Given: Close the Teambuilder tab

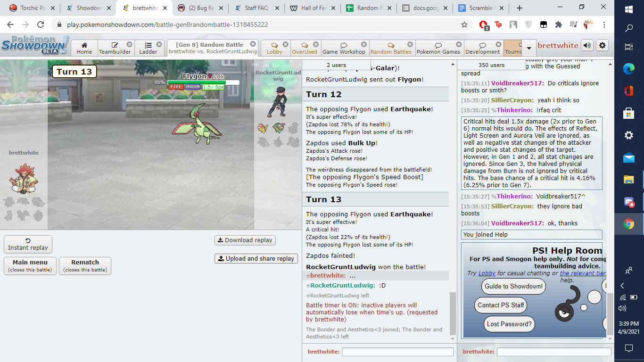Looking at the screenshot, I should [130, 44].
